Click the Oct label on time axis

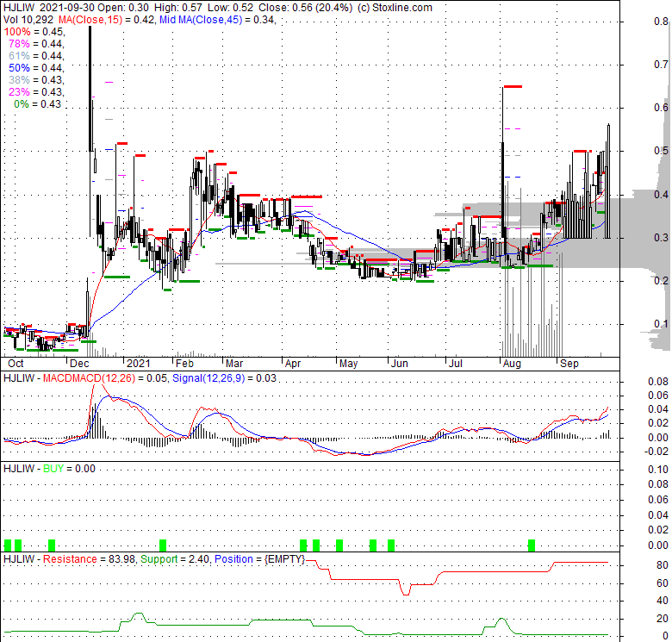[16, 364]
